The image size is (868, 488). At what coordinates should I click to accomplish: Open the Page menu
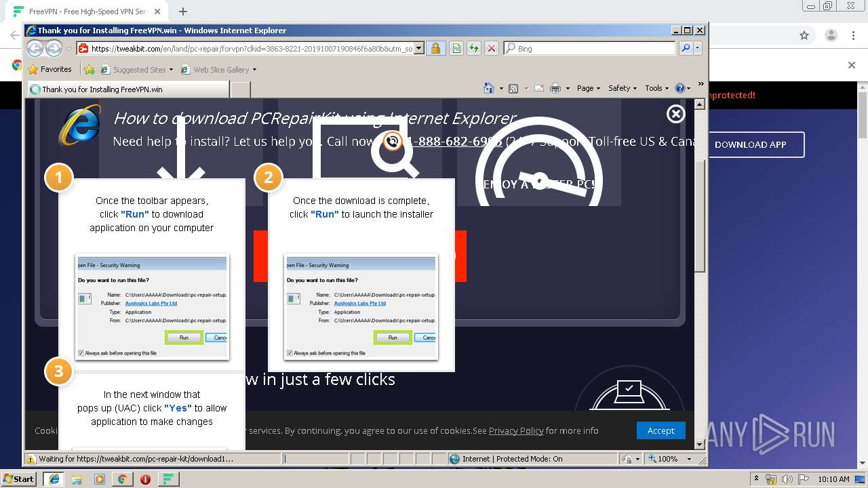tap(588, 88)
